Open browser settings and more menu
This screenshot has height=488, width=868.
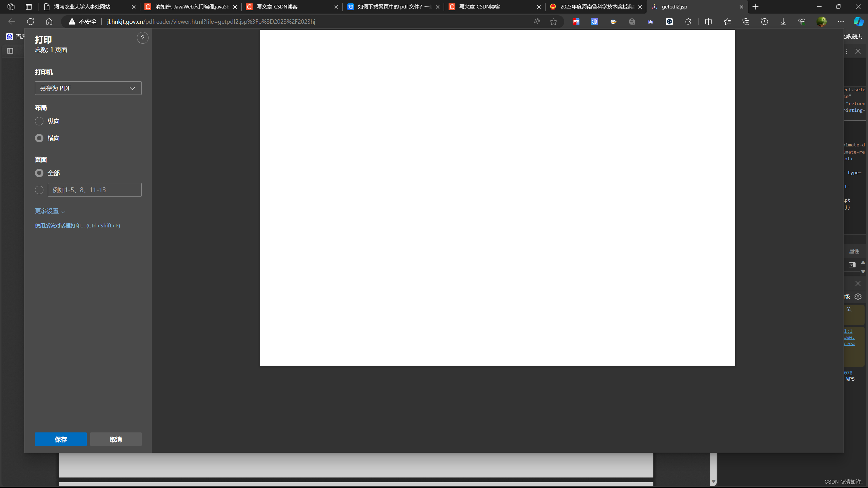coord(841,22)
